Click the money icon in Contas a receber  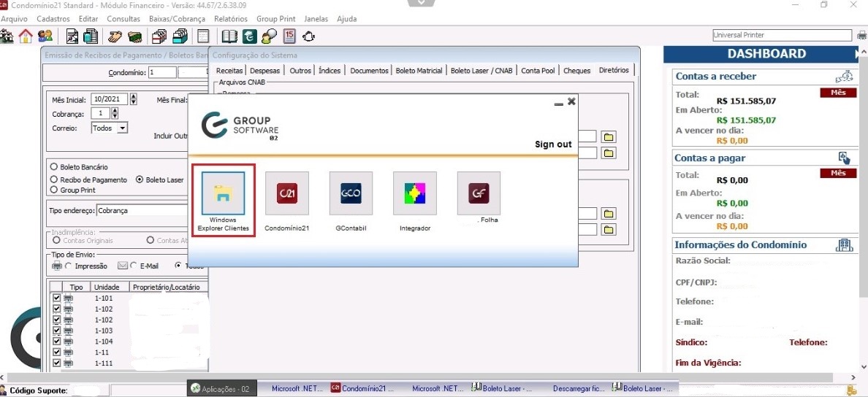pyautogui.click(x=844, y=77)
